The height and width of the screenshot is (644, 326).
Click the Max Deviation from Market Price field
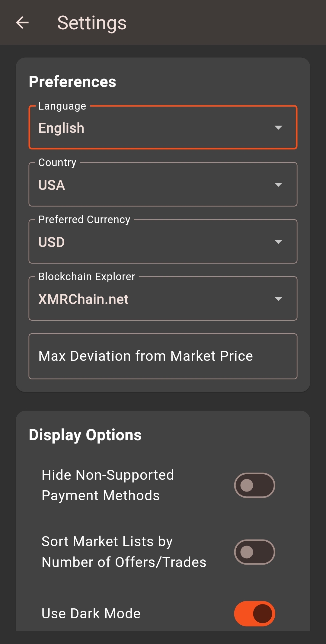163,356
